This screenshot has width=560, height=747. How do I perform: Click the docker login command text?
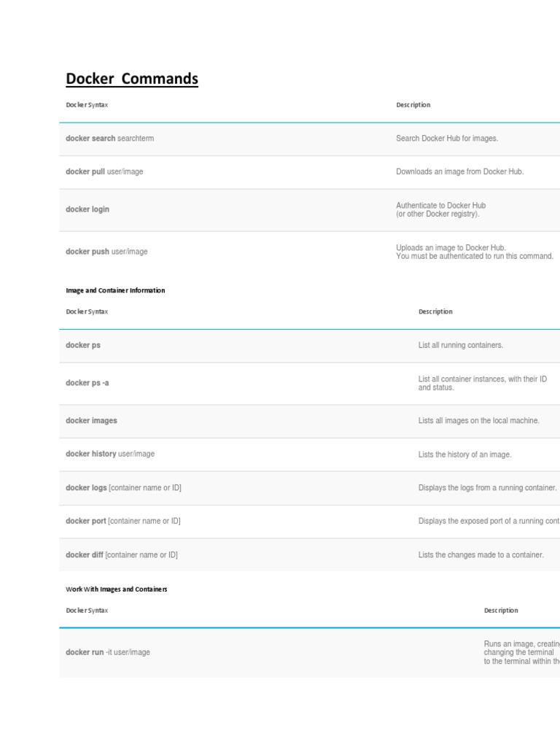pos(87,209)
